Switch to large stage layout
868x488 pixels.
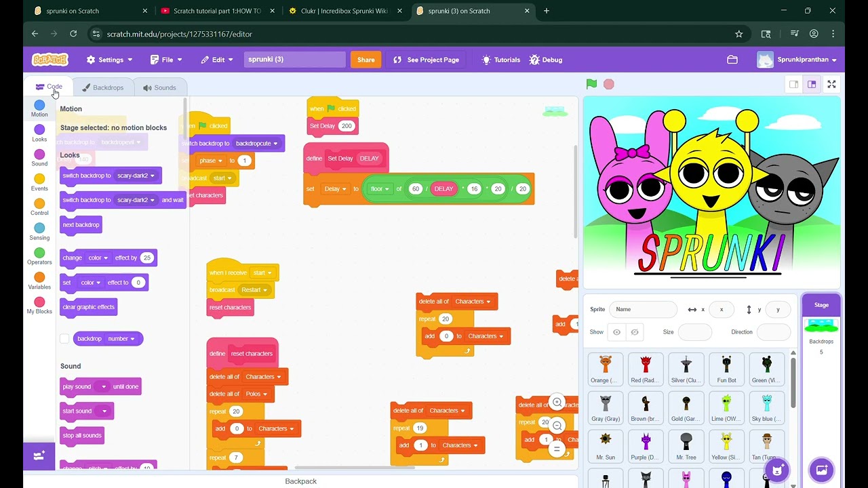[x=812, y=84]
